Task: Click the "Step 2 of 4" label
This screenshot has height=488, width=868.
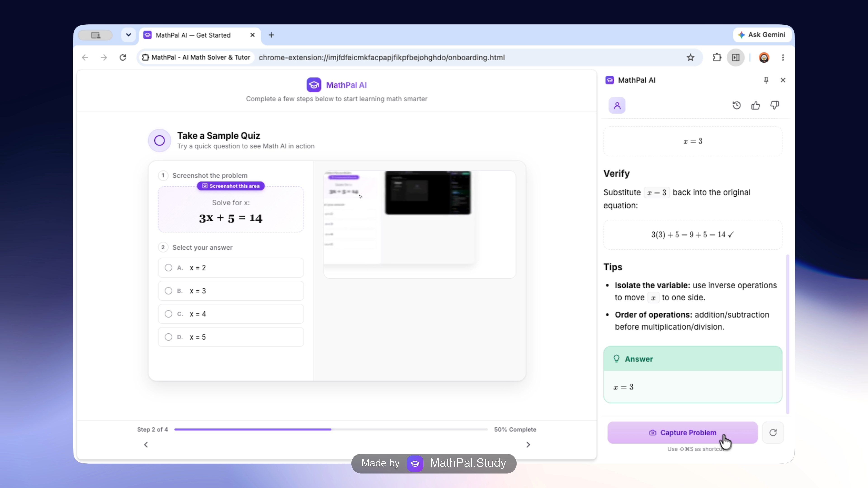Action: click(x=152, y=429)
